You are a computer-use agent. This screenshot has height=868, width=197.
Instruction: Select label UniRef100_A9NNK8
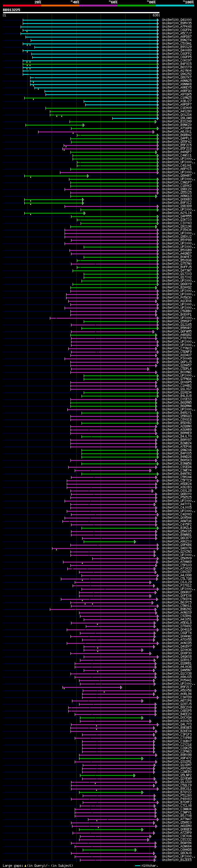pyautogui.click(x=177, y=84)
